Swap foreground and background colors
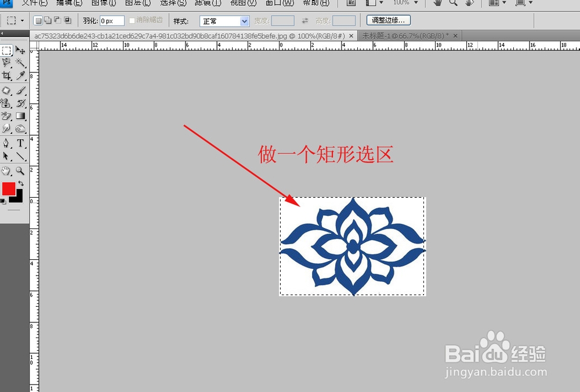580x392 pixels. click(x=21, y=183)
